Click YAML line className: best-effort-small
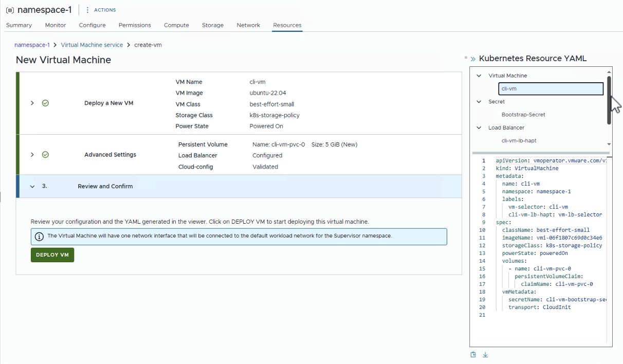This screenshot has width=623, height=364. pos(546,230)
